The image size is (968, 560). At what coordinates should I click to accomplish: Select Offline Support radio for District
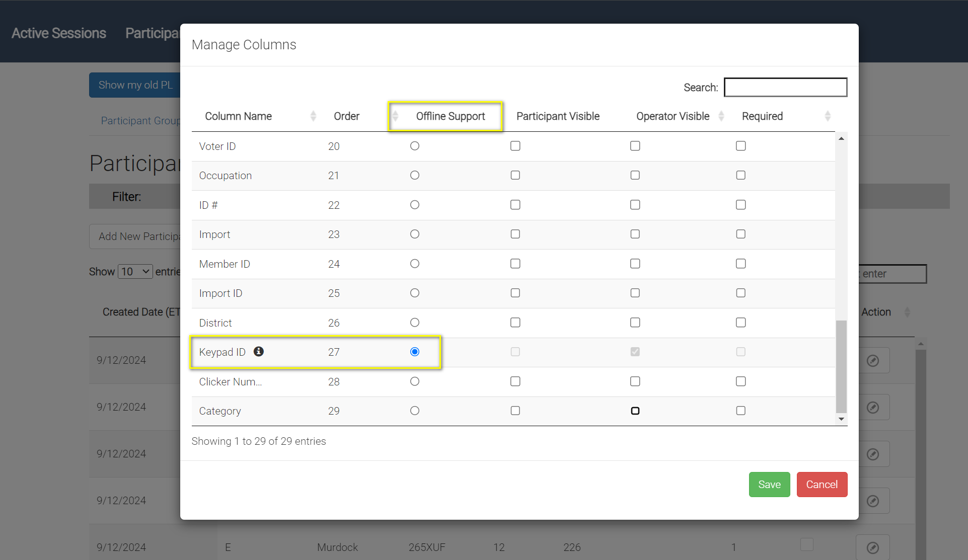tap(414, 323)
